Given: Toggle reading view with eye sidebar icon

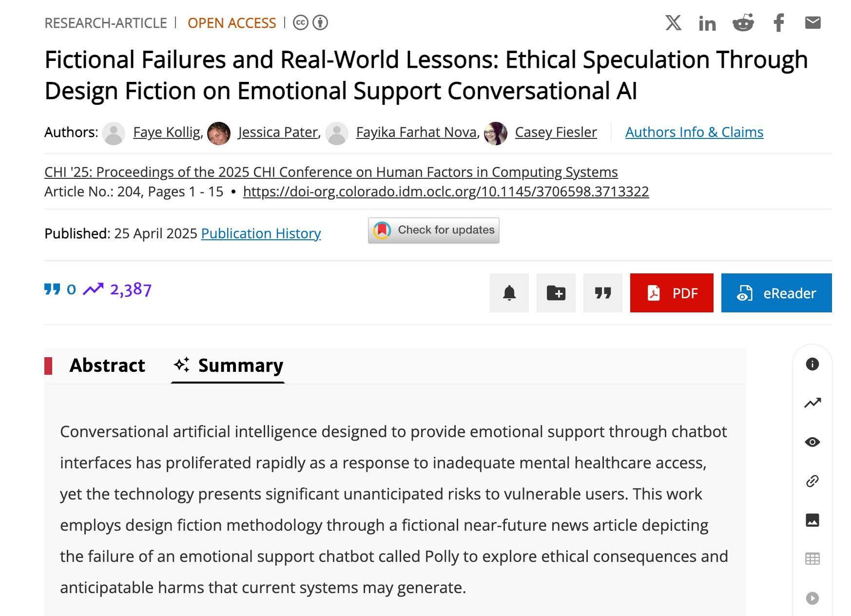Looking at the screenshot, I should (x=812, y=442).
